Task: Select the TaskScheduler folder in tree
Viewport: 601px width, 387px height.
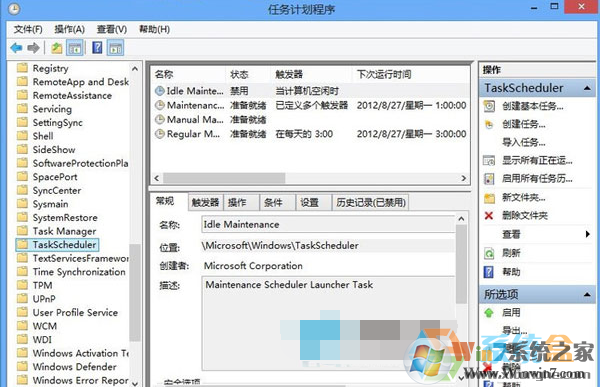Action: [57, 244]
